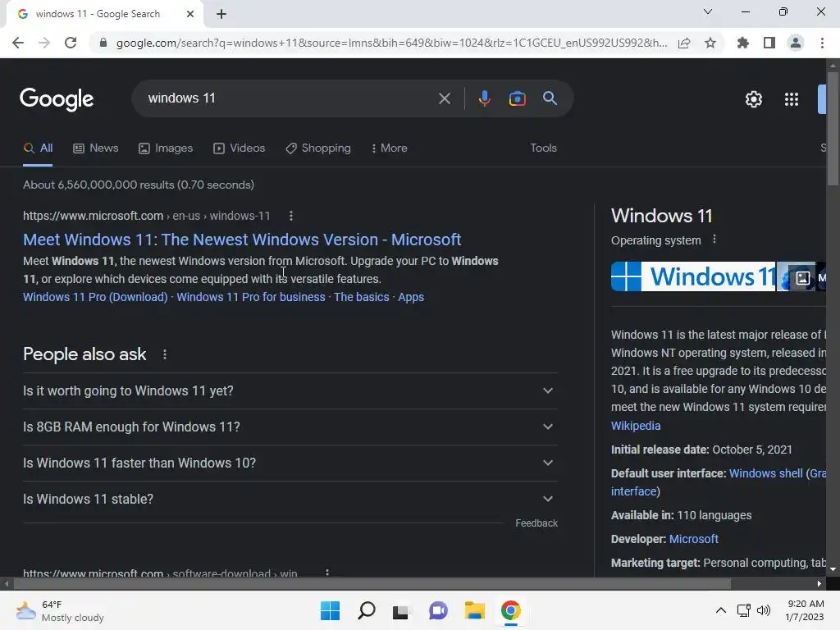Viewport: 840px width, 630px height.
Task: Open the weather widget
Action: [x=60, y=611]
